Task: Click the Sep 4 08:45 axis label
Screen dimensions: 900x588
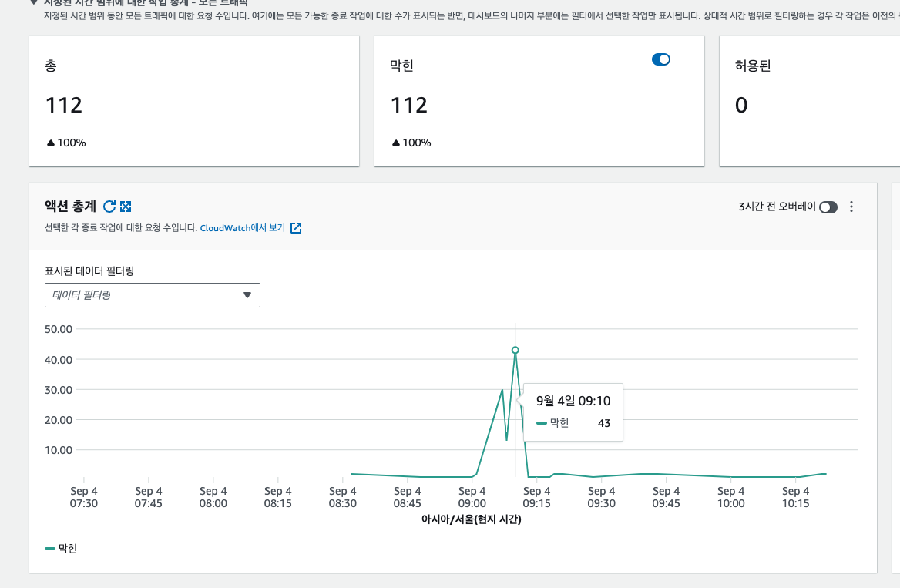Action: click(407, 497)
